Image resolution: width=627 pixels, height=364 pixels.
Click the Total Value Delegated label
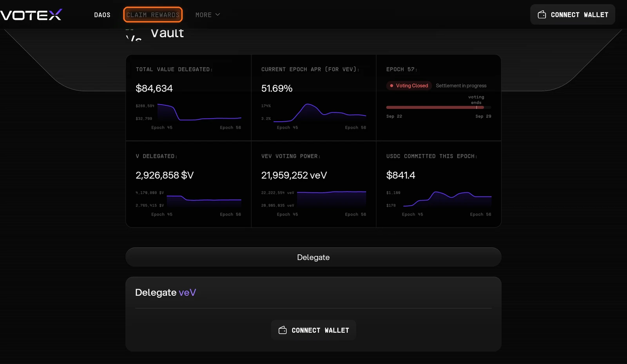pos(174,69)
